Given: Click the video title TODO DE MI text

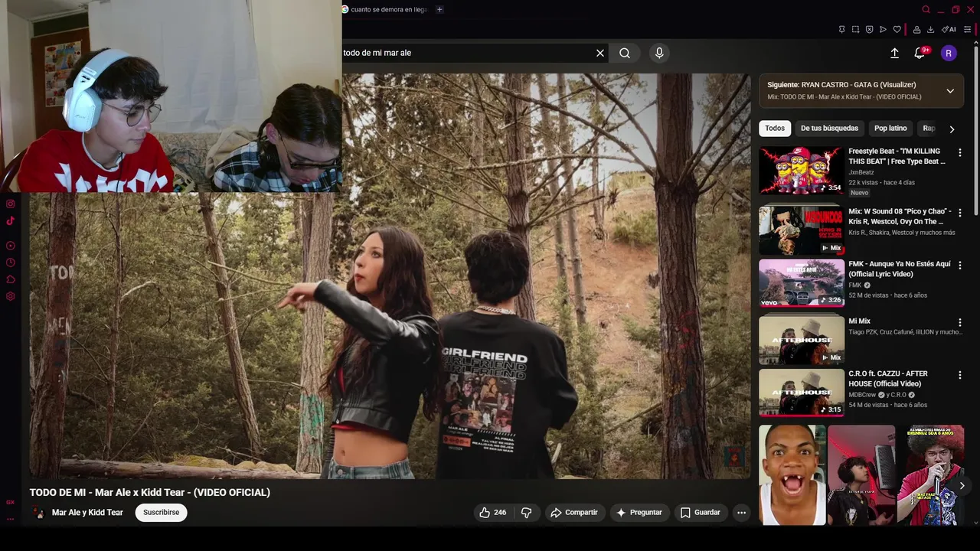Looking at the screenshot, I should [150, 492].
